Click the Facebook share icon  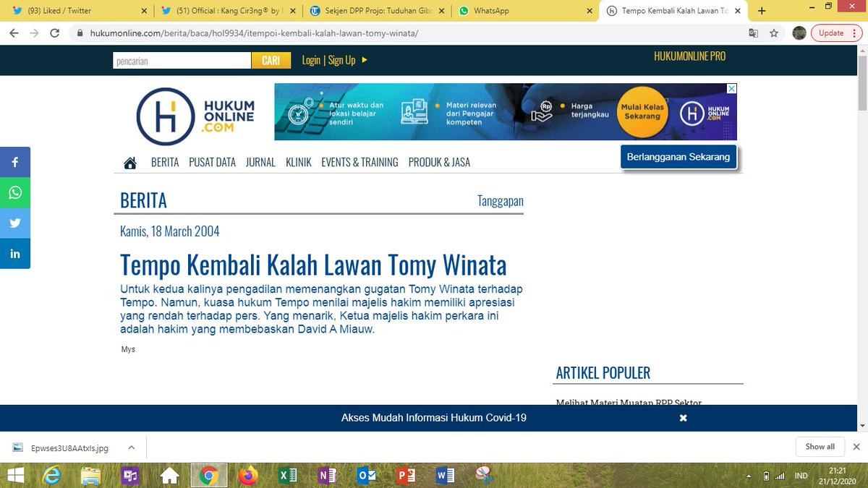[x=15, y=163]
